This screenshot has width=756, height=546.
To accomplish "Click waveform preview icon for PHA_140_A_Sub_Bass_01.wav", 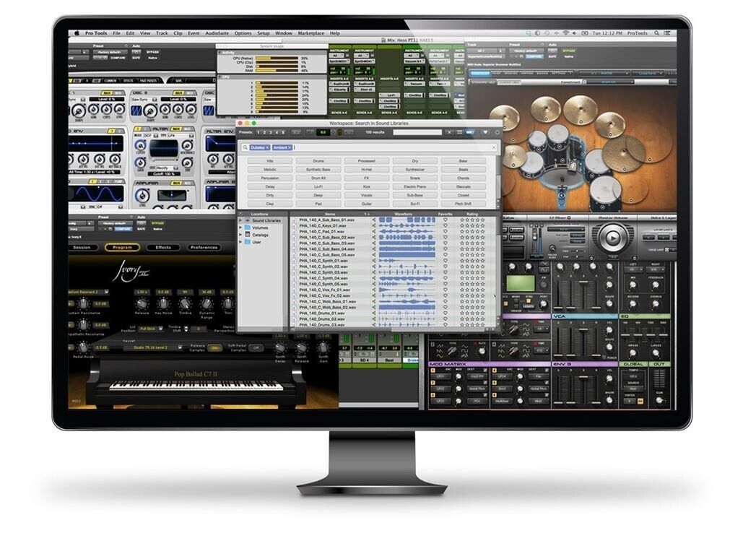I will pyautogui.click(x=373, y=220).
